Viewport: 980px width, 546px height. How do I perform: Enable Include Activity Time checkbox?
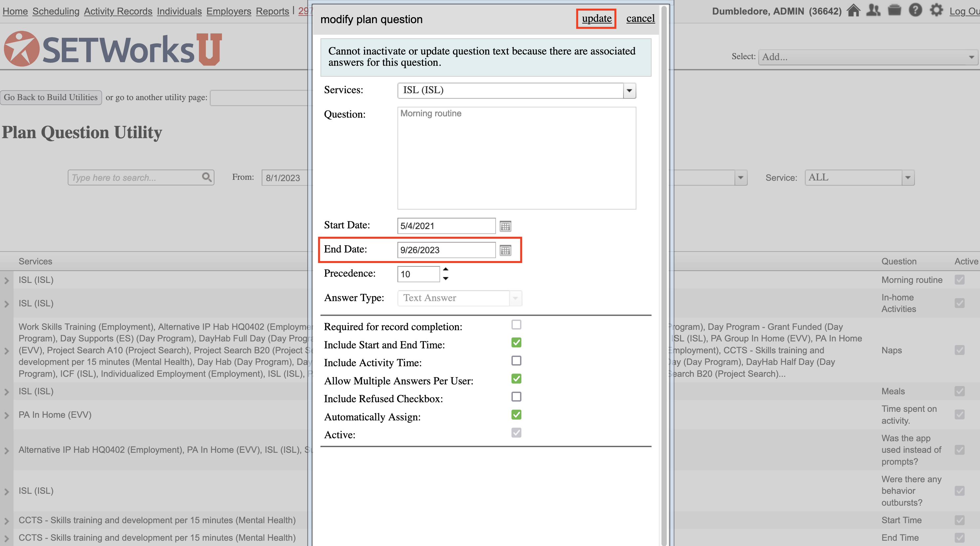click(516, 361)
